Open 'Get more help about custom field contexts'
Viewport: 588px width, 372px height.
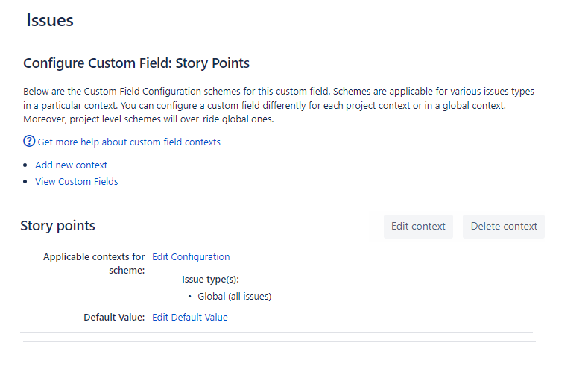click(129, 142)
